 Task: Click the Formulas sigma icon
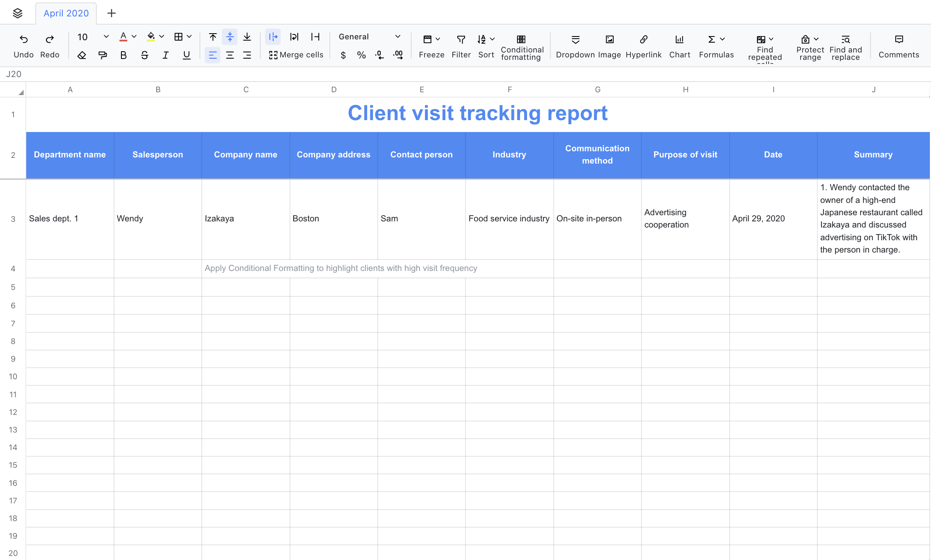tap(712, 39)
